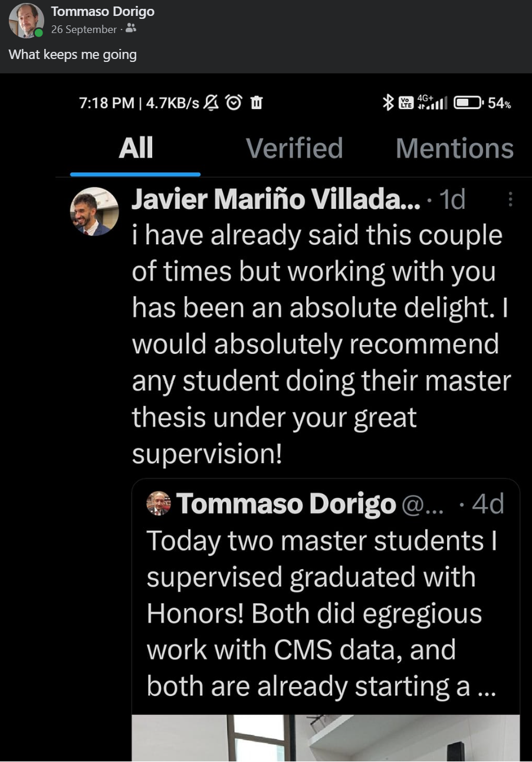Switch to the Verified tab

click(294, 149)
